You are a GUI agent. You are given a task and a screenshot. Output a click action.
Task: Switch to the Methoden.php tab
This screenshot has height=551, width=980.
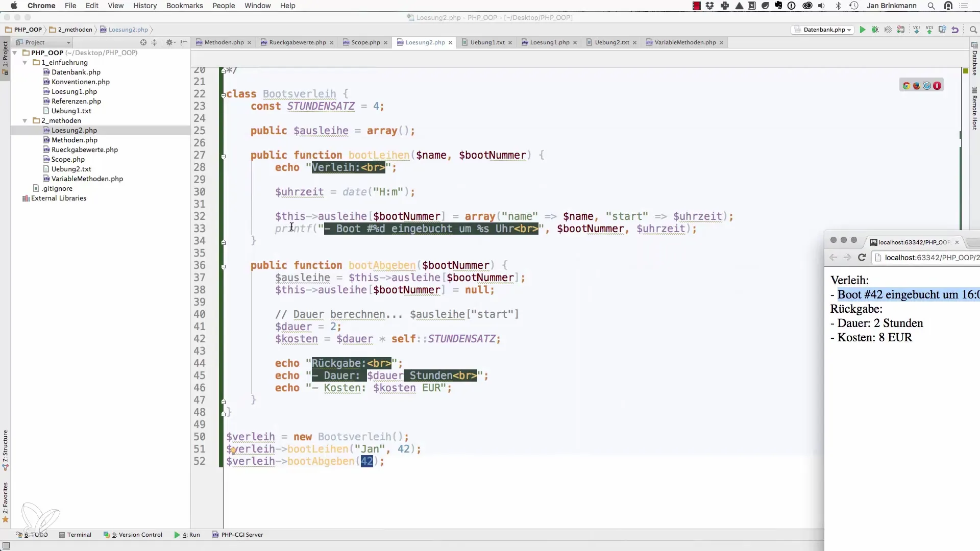[x=224, y=42]
